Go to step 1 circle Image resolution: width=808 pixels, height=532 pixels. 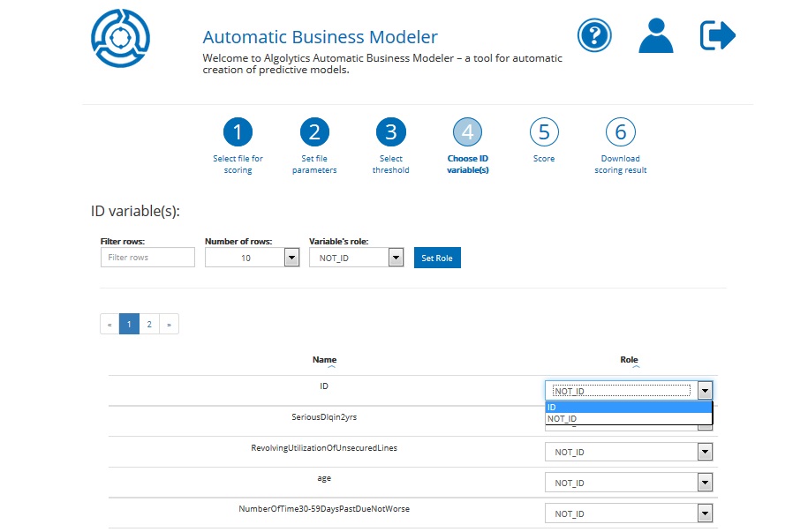238,131
